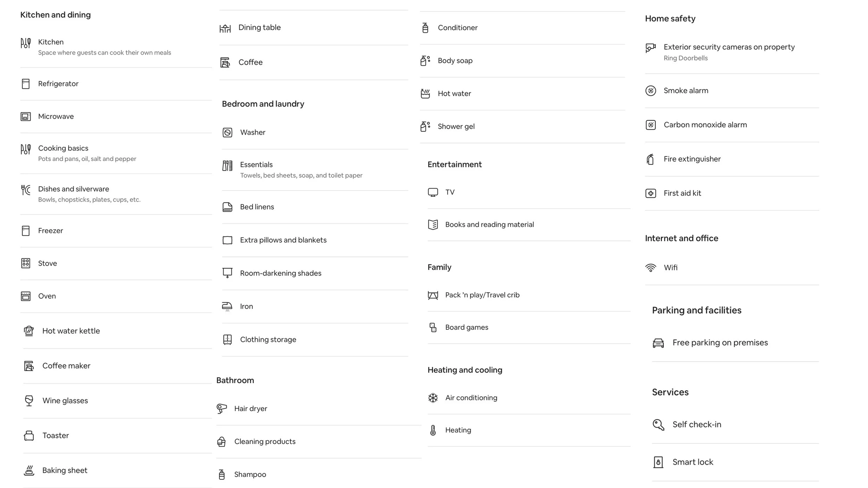Select the Dining table label

point(259,27)
